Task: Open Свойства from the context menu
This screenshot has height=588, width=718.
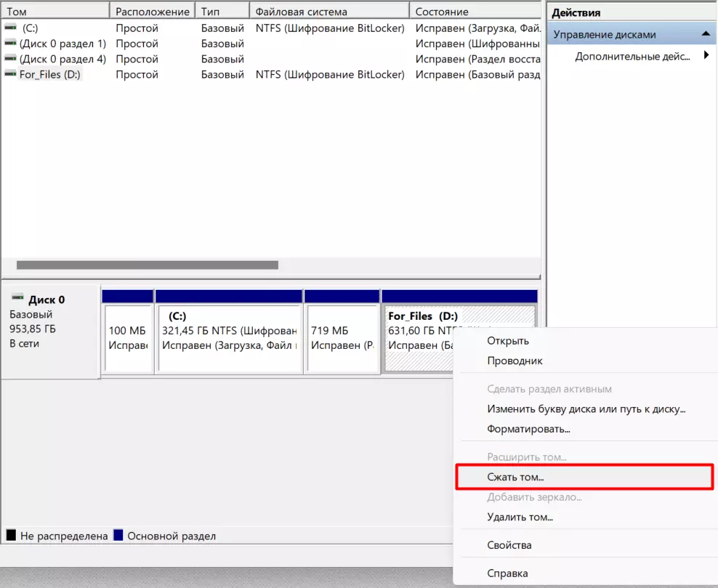Action: click(509, 545)
